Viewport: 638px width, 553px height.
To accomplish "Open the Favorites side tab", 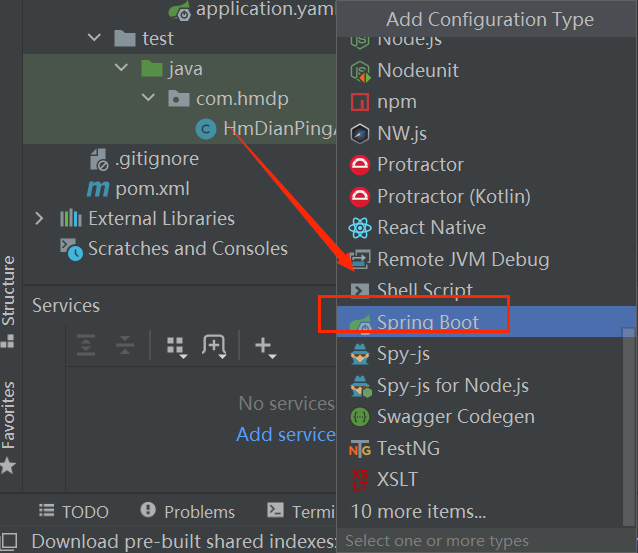I will (x=8, y=426).
